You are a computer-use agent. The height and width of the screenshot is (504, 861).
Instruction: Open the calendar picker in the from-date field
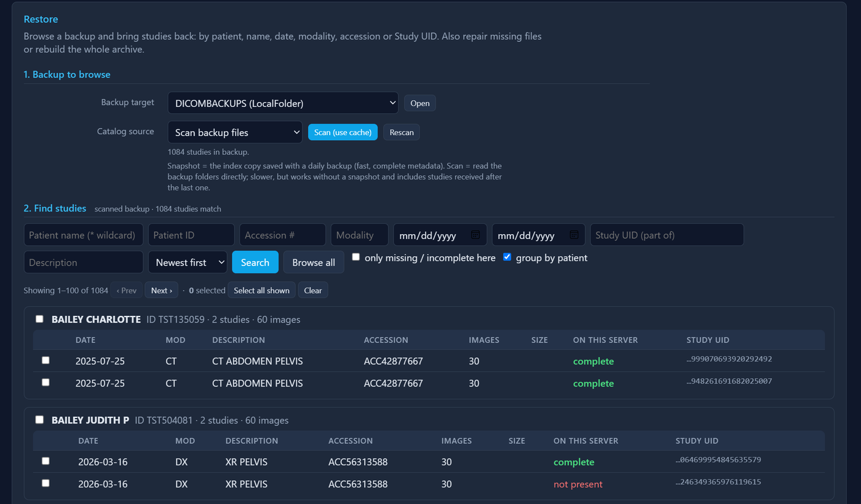point(475,235)
